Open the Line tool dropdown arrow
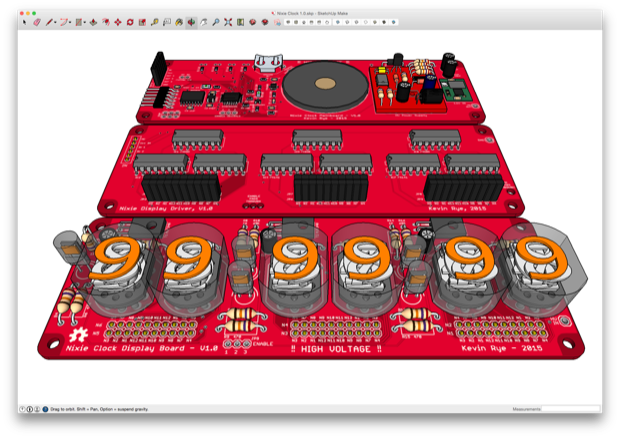The width and height of the screenshot is (620, 438). click(55, 23)
